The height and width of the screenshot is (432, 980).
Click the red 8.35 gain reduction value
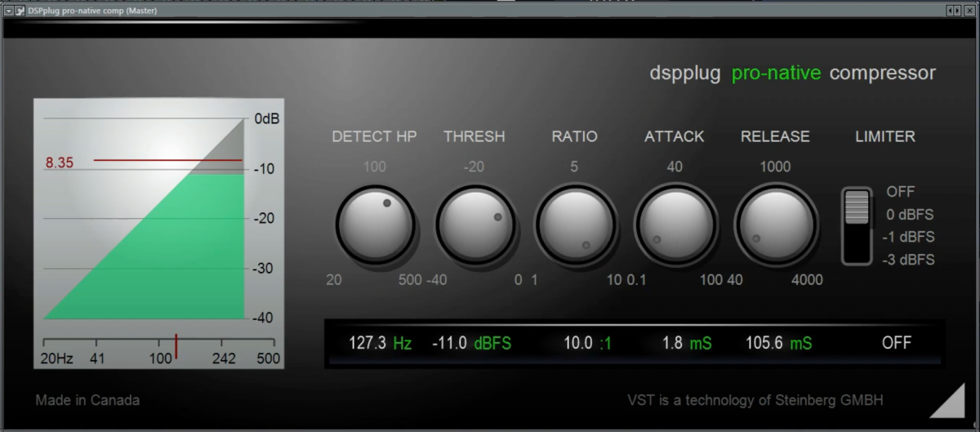(60, 163)
